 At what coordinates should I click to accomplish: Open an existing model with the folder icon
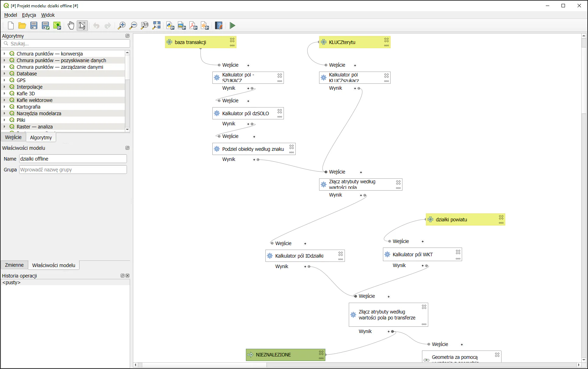22,25
